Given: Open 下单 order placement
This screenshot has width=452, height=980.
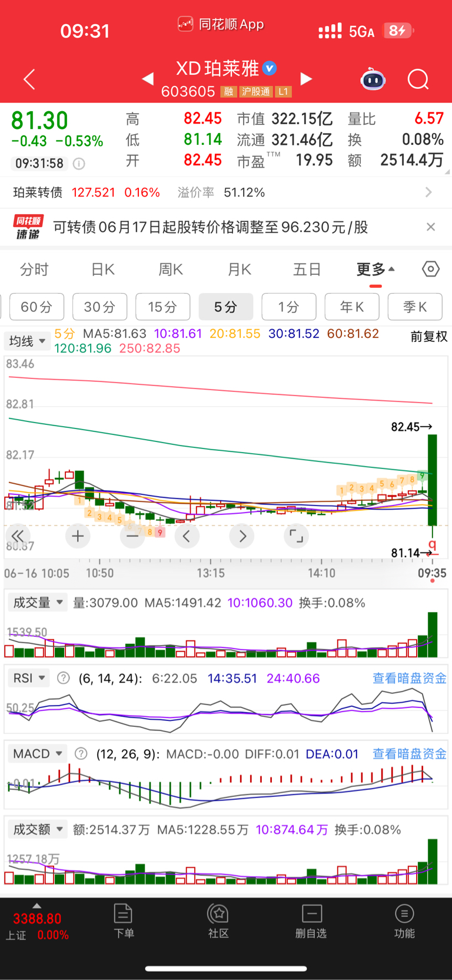Looking at the screenshot, I should coord(124,921).
